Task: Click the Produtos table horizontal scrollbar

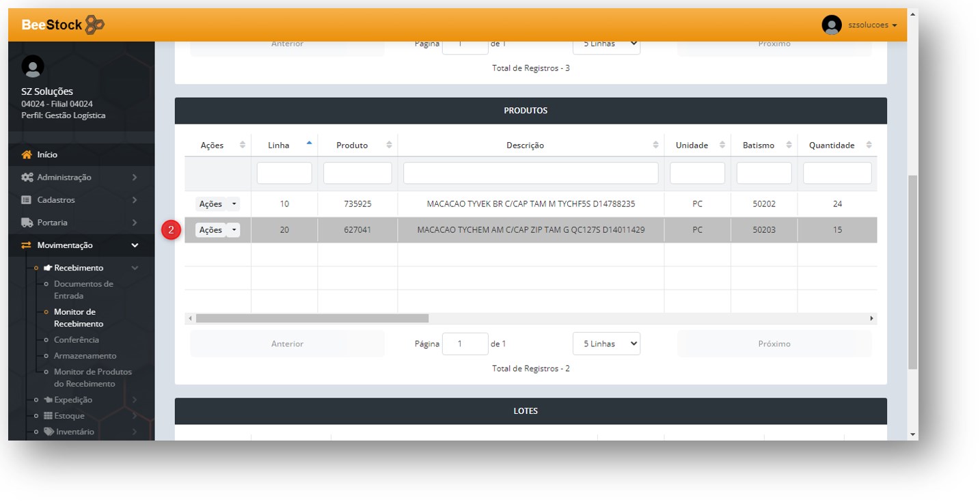Action: coord(312,318)
